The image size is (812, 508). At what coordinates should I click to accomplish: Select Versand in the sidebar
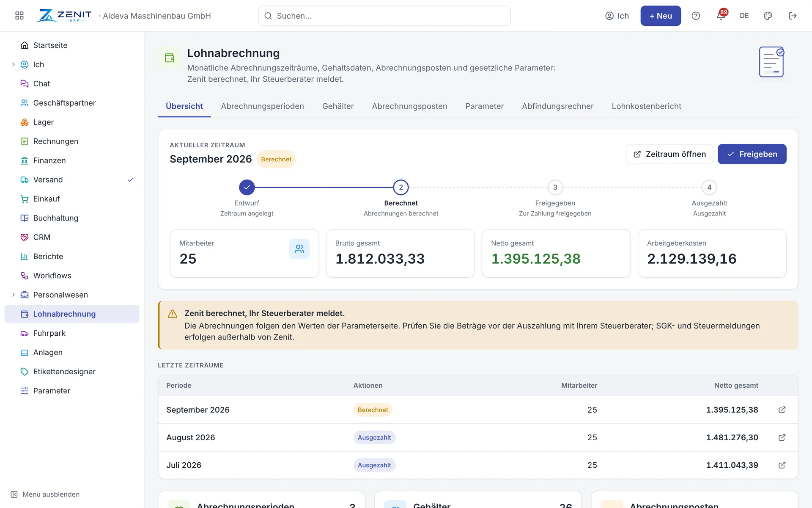tap(72, 179)
